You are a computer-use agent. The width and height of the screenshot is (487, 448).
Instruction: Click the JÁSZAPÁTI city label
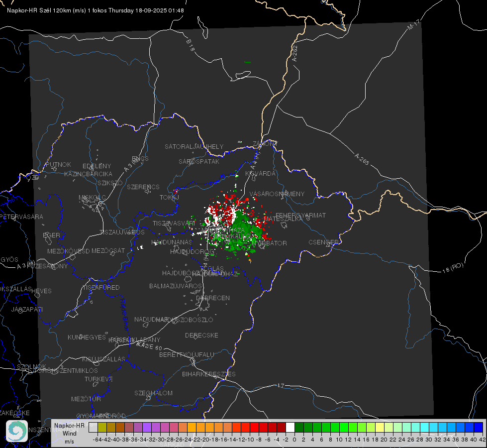coord(27,309)
